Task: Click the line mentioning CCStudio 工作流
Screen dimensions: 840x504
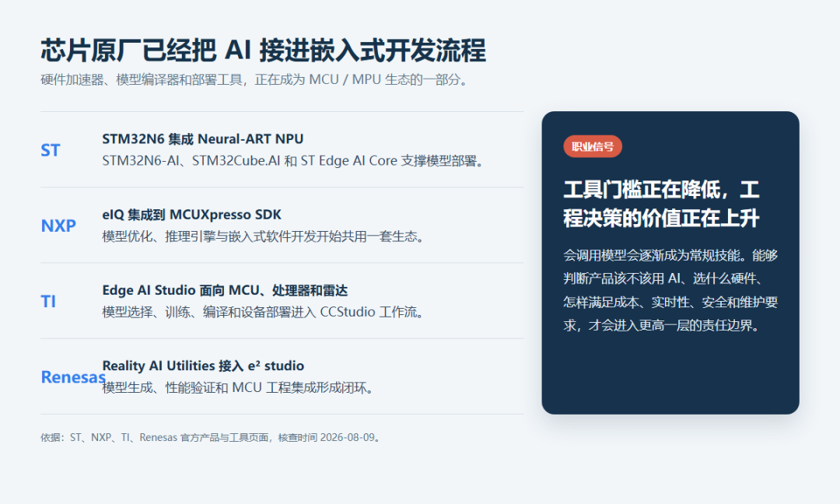Action: click(263, 312)
